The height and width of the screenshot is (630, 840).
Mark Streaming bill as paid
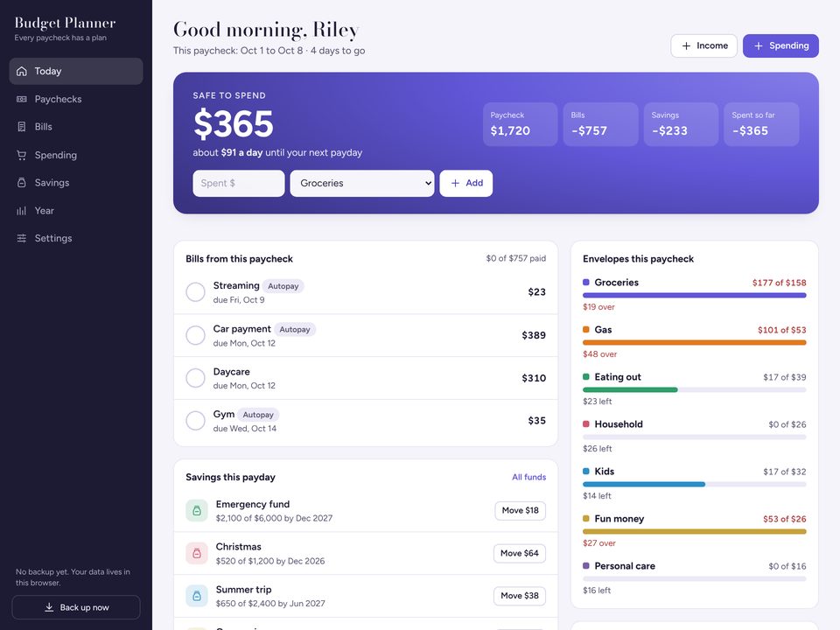point(195,292)
